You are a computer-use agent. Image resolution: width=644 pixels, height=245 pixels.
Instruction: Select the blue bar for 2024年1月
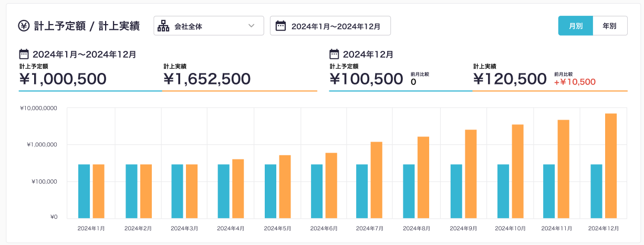pos(84,191)
